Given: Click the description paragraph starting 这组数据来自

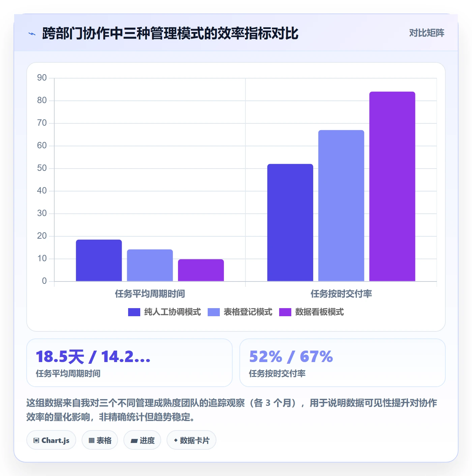Looking at the screenshot, I should point(232,410).
